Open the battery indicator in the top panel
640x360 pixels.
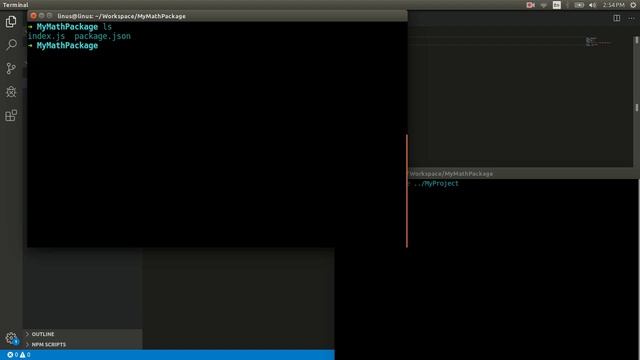pyautogui.click(x=579, y=5)
